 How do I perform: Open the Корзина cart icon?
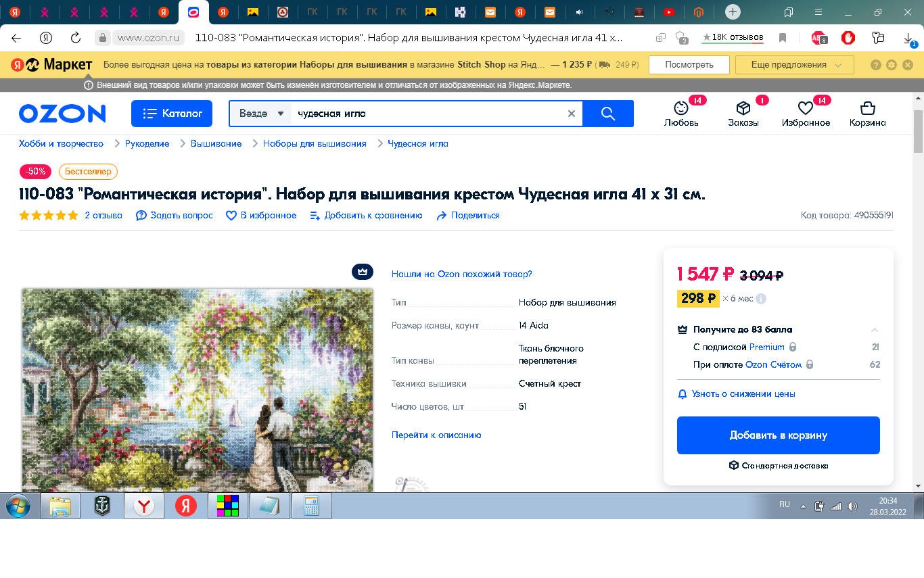pos(867,109)
